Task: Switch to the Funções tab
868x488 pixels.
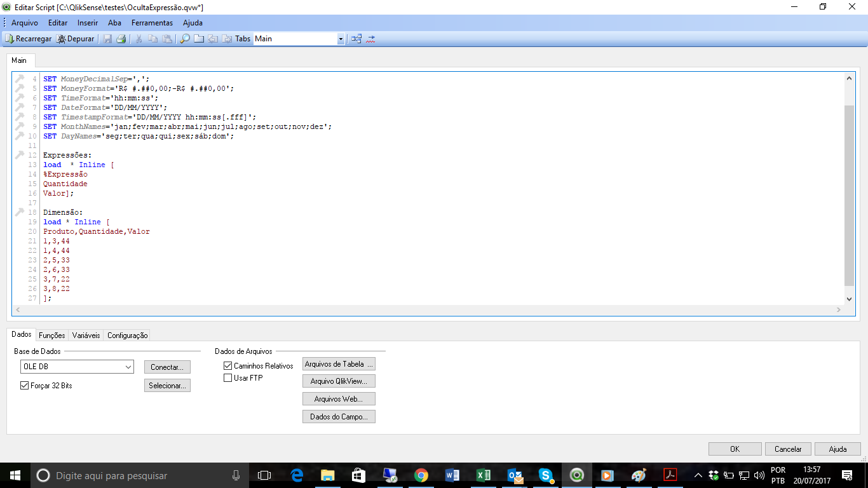Action: tap(51, 335)
